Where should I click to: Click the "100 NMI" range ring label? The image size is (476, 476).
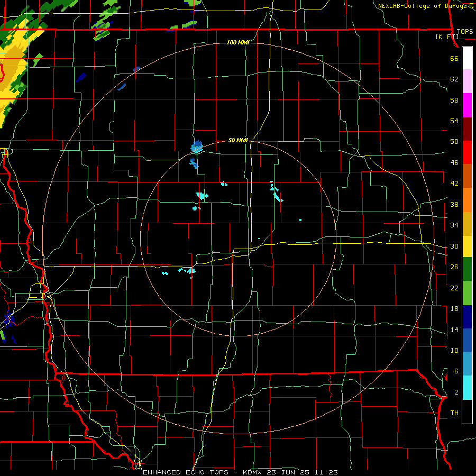click(x=239, y=42)
